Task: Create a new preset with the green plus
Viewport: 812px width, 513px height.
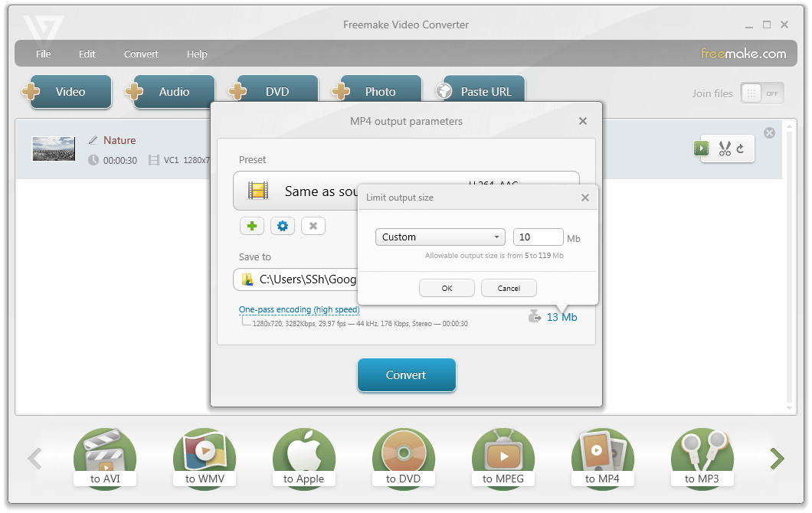Action: pos(251,226)
